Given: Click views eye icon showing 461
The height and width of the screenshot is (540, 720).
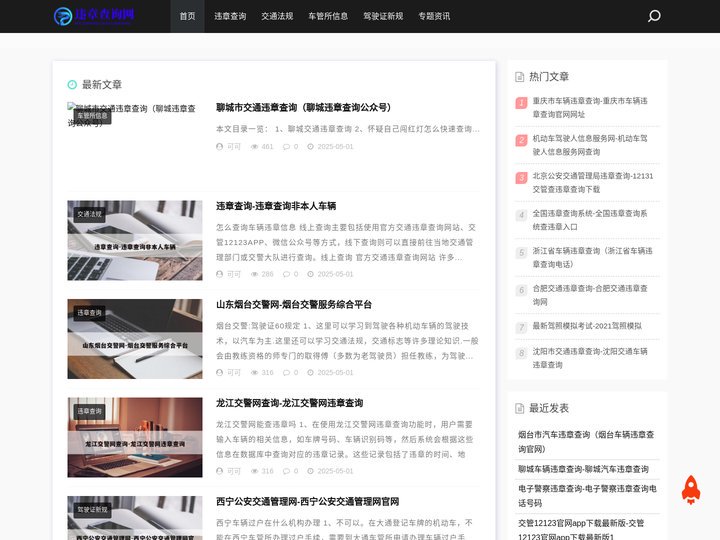Looking at the screenshot, I should pyautogui.click(x=254, y=146).
